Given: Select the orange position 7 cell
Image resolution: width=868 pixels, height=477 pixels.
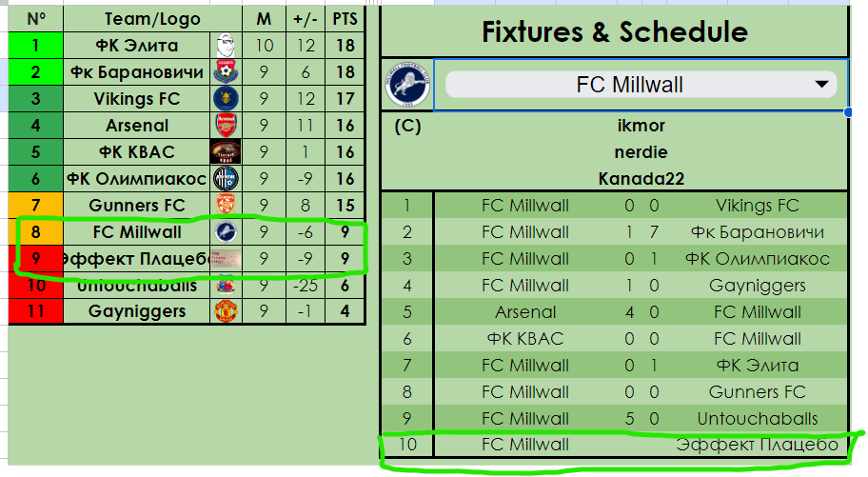Looking at the screenshot, I should pyautogui.click(x=35, y=205).
